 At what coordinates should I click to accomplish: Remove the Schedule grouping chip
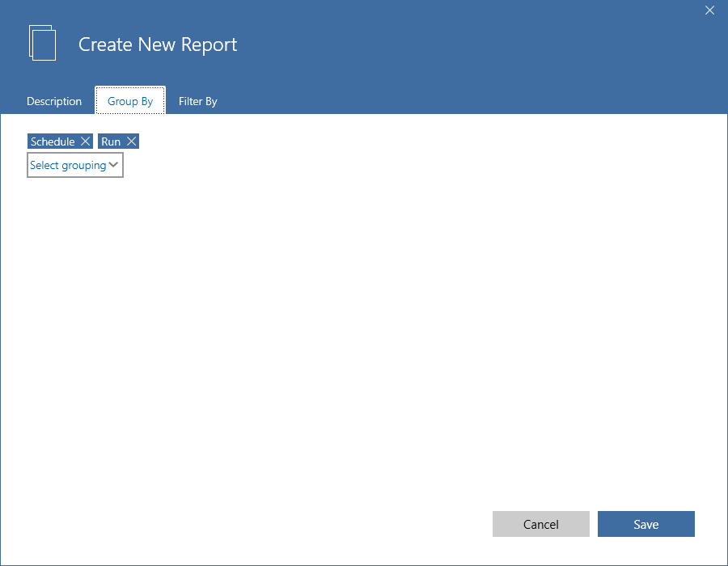tap(86, 141)
